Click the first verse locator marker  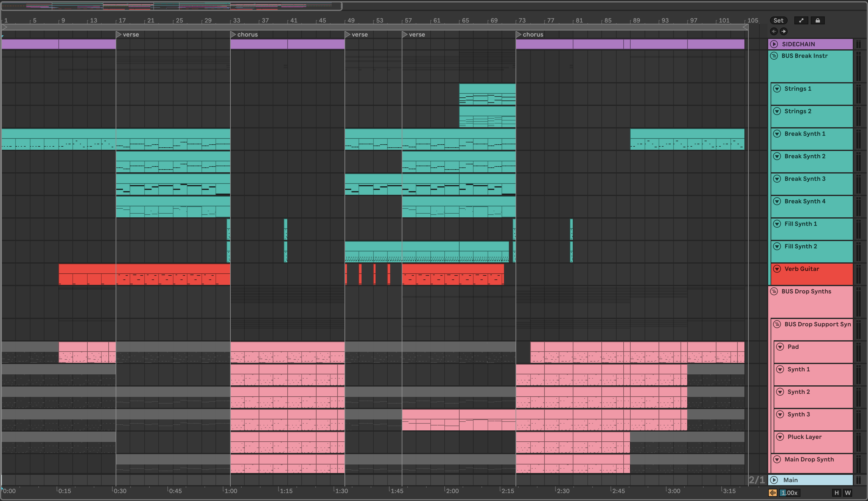pyautogui.click(x=119, y=34)
